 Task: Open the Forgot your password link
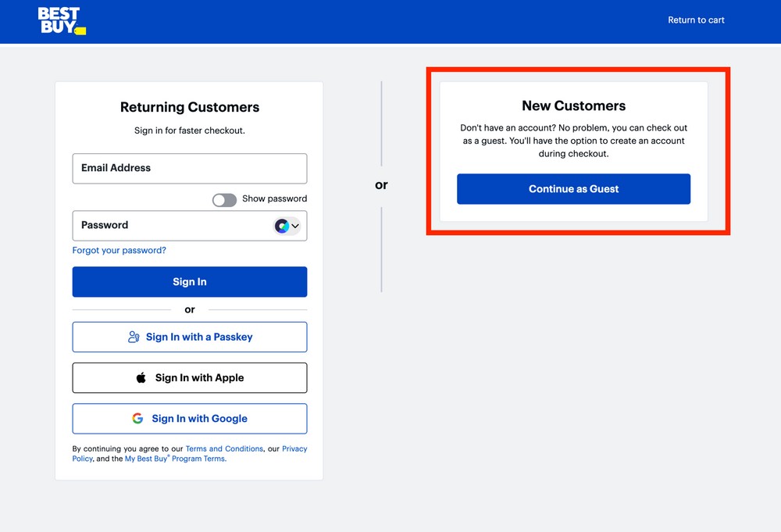click(119, 250)
